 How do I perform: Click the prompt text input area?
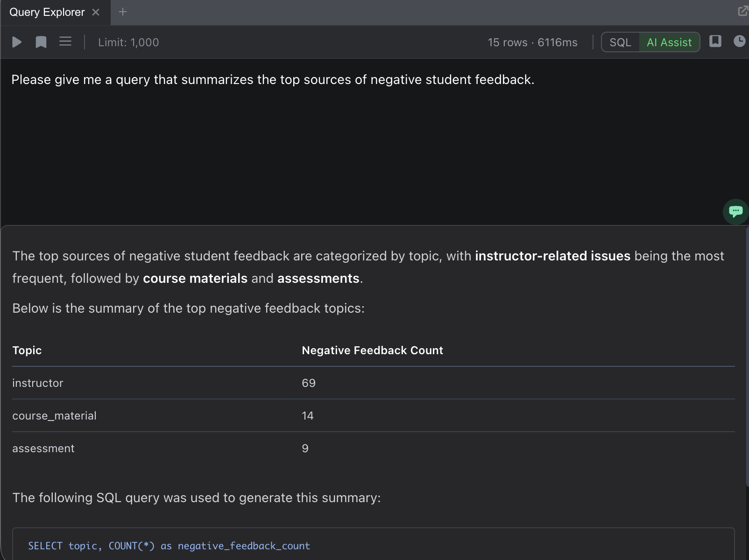click(x=374, y=142)
